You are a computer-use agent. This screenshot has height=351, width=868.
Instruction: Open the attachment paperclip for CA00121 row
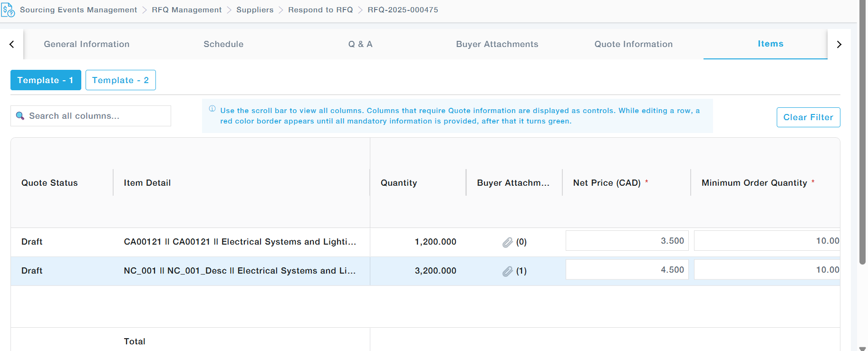click(507, 242)
